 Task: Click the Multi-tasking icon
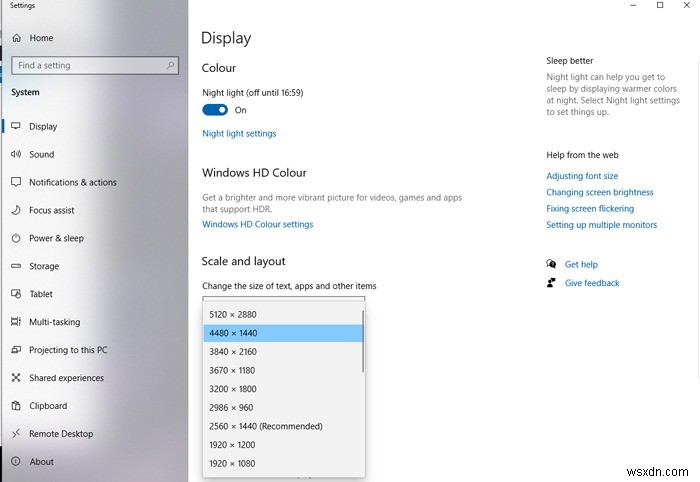[x=16, y=322]
